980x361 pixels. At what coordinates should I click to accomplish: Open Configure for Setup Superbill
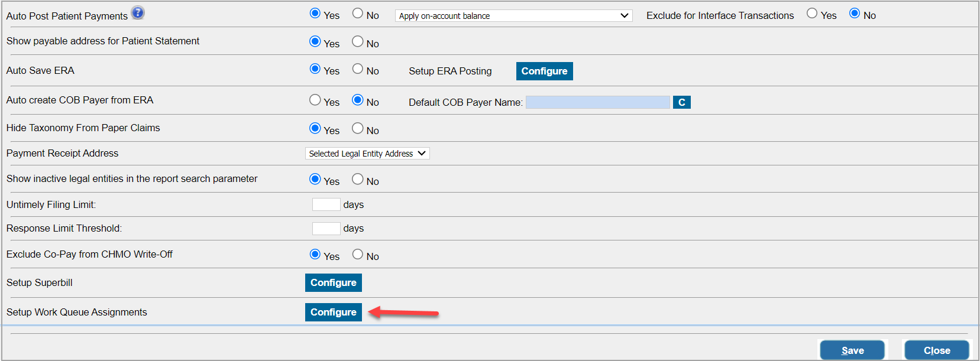tap(333, 282)
